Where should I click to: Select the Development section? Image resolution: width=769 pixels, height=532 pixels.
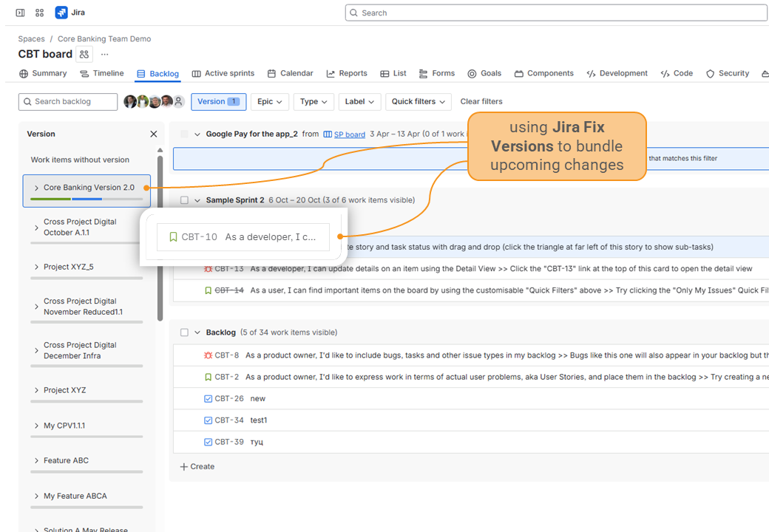tap(617, 73)
